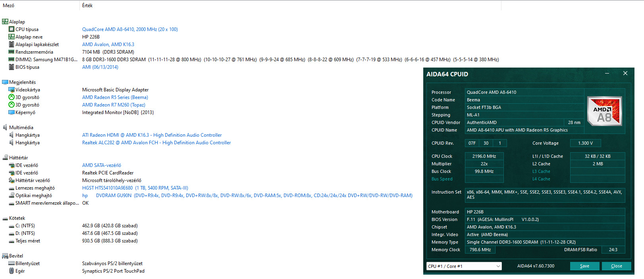Click the Egér mouse icon
The image size is (644, 279).
pos(12,271)
